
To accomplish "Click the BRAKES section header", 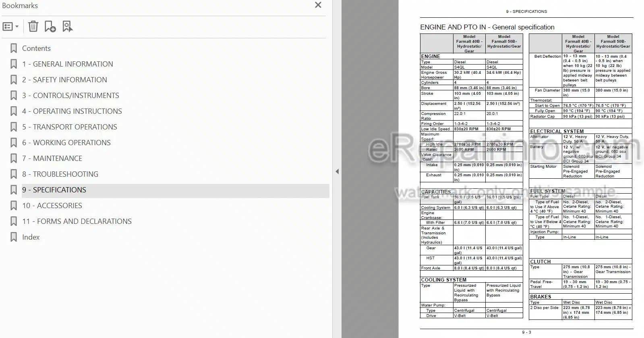I will tap(540, 297).
